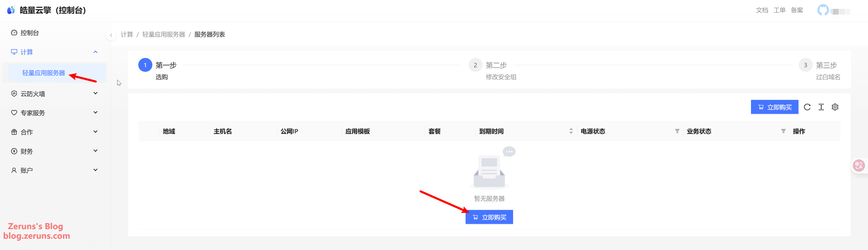Open 文档 link in header
This screenshot has height=250, width=868.
[x=762, y=10]
